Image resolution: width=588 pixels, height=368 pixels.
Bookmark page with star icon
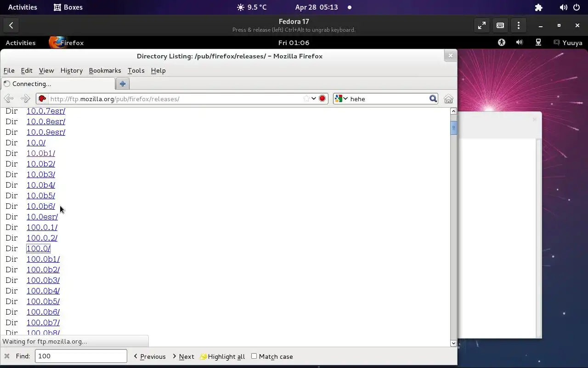pyautogui.click(x=306, y=98)
